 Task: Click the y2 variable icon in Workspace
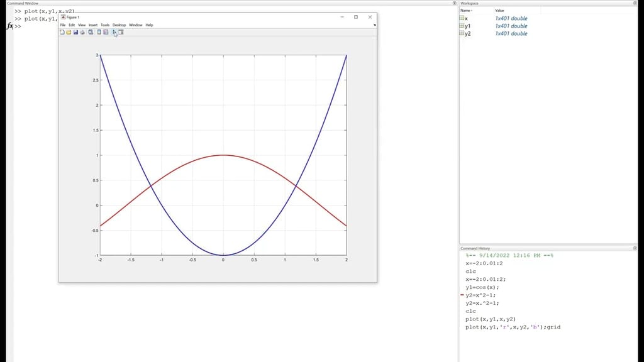tap(462, 34)
